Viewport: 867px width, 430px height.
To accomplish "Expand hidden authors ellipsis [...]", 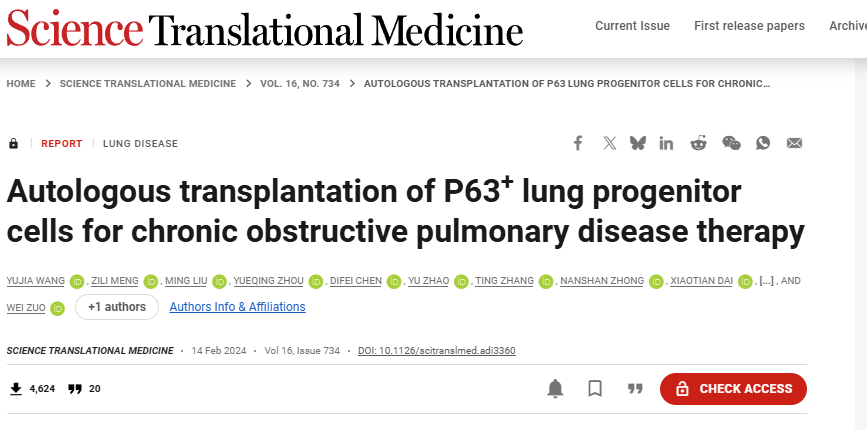I will pyautogui.click(x=766, y=282).
